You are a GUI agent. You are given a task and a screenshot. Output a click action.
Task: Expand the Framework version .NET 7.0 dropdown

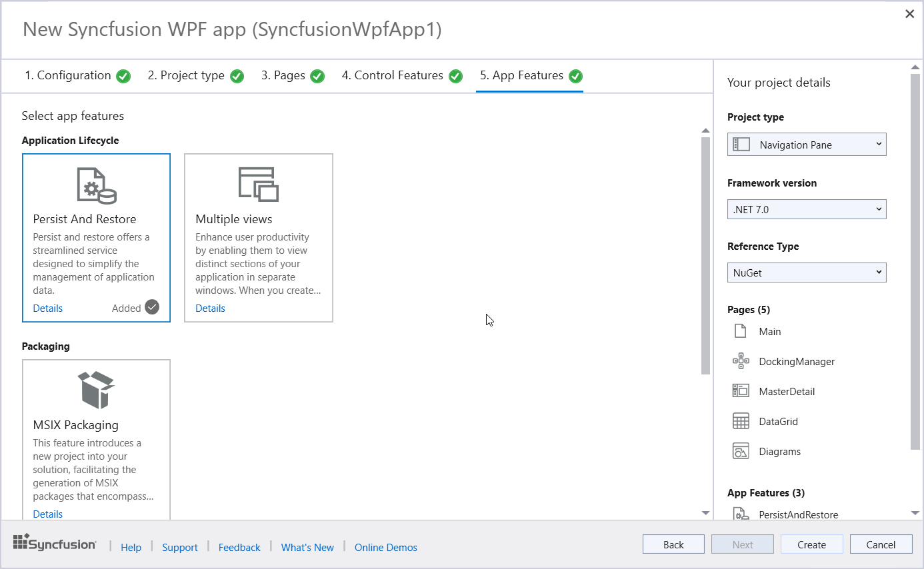coord(806,209)
